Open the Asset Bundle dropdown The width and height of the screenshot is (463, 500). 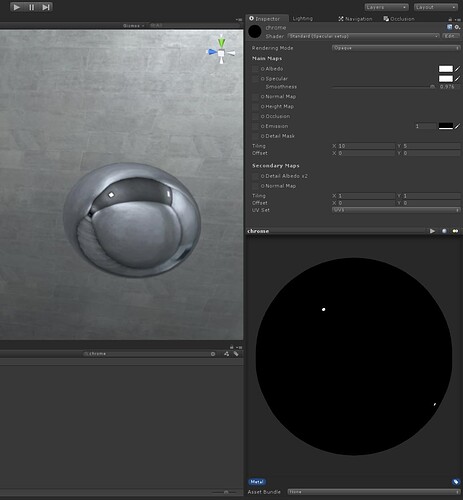(x=373, y=492)
